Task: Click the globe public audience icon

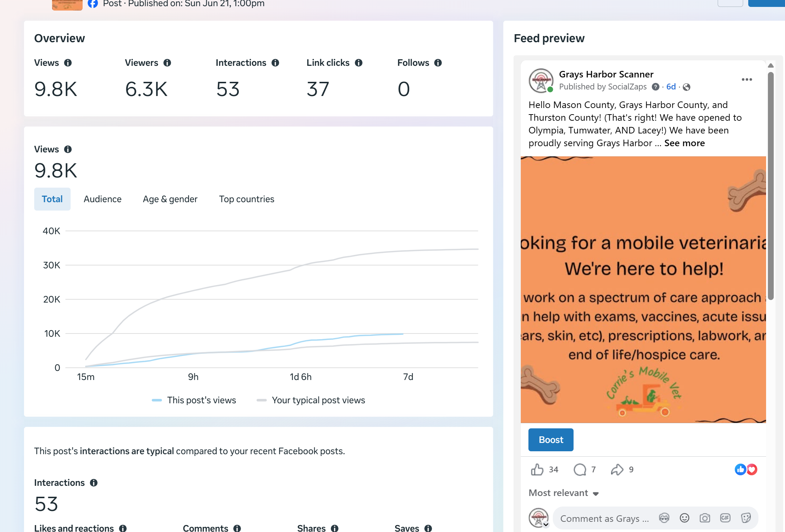Action: (x=686, y=87)
